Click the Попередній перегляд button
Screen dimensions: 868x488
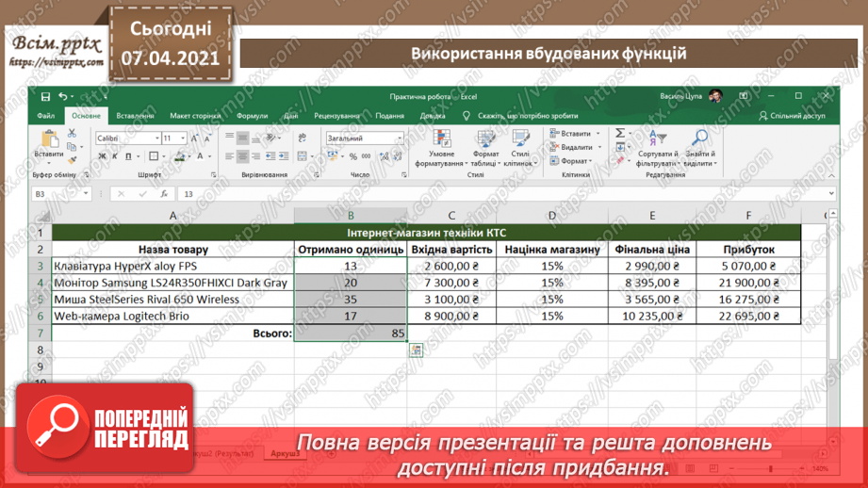(x=105, y=428)
